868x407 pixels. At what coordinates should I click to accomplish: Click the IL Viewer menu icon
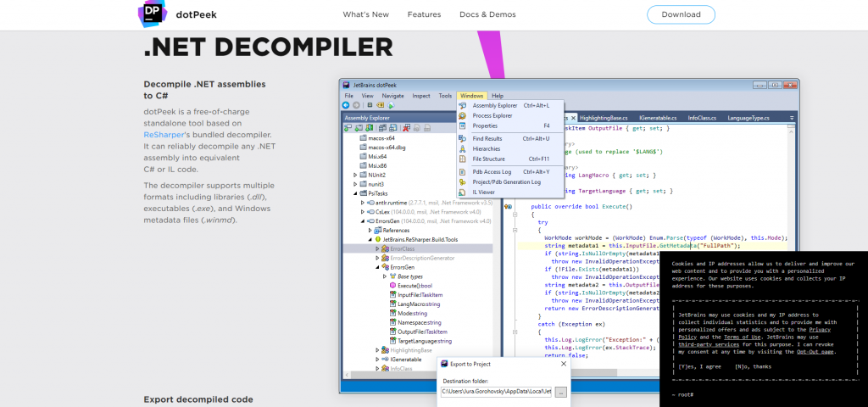pos(463,192)
